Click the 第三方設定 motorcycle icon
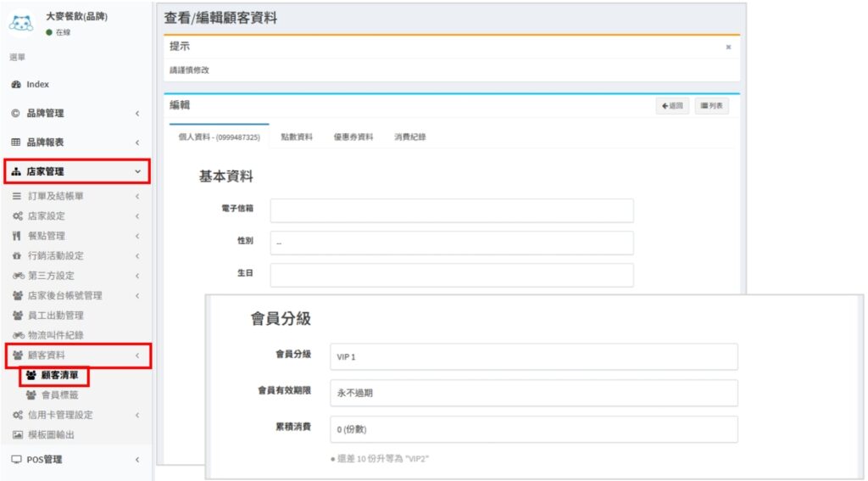Screen dimensions: 868x481 (x=17, y=276)
